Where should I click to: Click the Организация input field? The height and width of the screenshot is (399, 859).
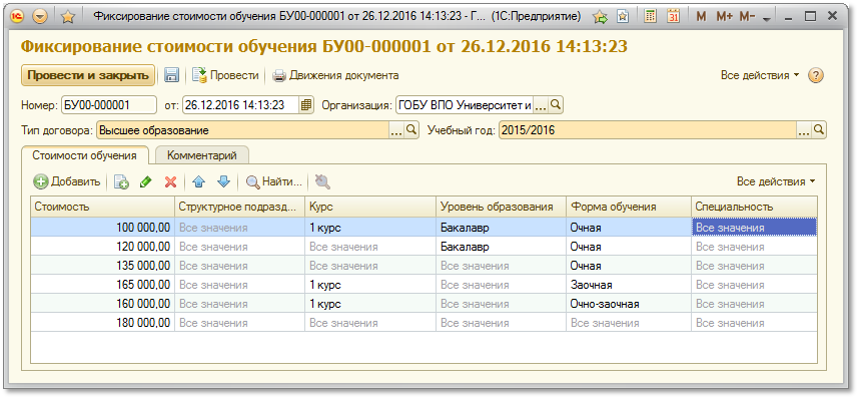[x=464, y=105]
